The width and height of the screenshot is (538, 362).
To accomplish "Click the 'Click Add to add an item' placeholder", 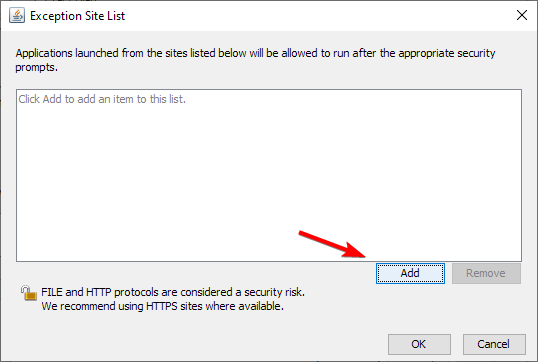I will tap(102, 99).
